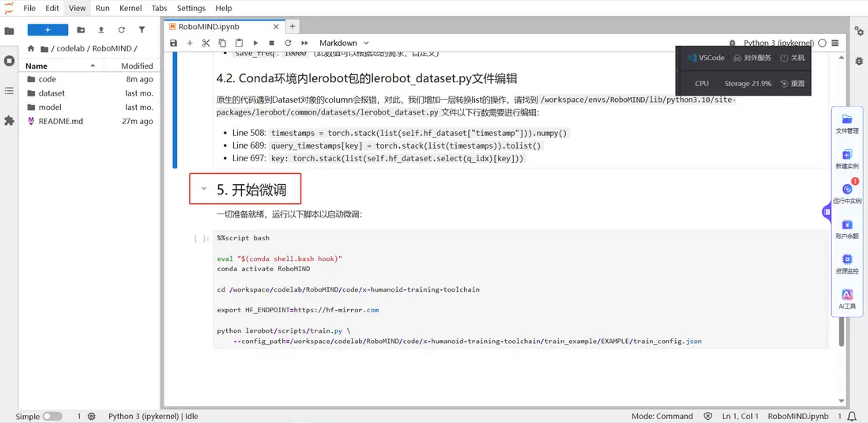868x423 pixels.
Task: Open 资源监控 resource monitor
Action: coord(847,264)
